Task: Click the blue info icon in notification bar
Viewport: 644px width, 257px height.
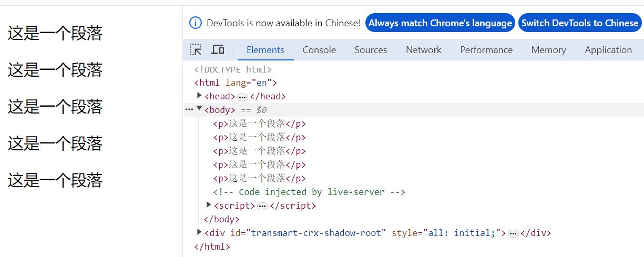Action: [195, 23]
